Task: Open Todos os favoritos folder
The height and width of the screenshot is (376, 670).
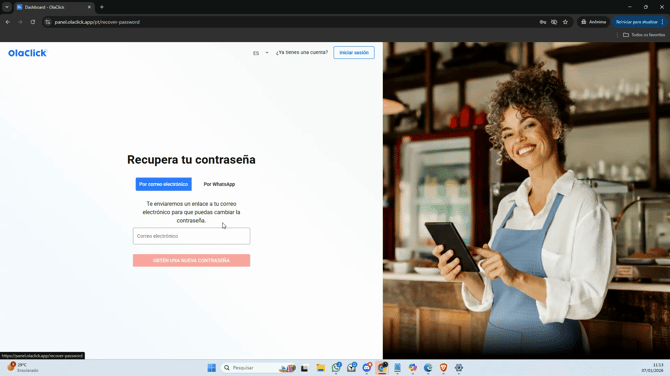Action: 644,35
